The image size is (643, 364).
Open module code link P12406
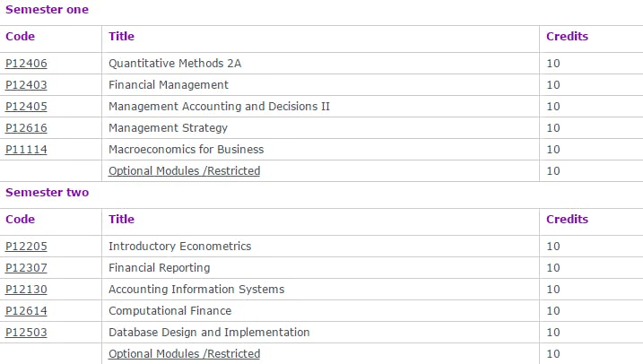(26, 64)
